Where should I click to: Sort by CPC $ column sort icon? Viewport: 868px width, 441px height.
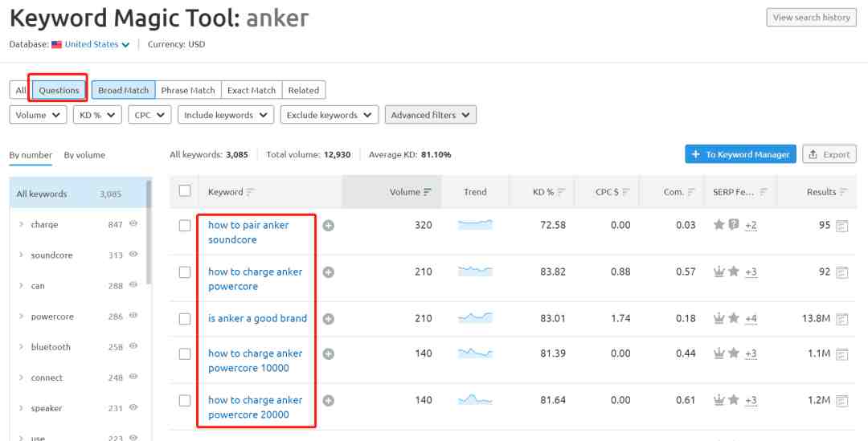point(626,192)
